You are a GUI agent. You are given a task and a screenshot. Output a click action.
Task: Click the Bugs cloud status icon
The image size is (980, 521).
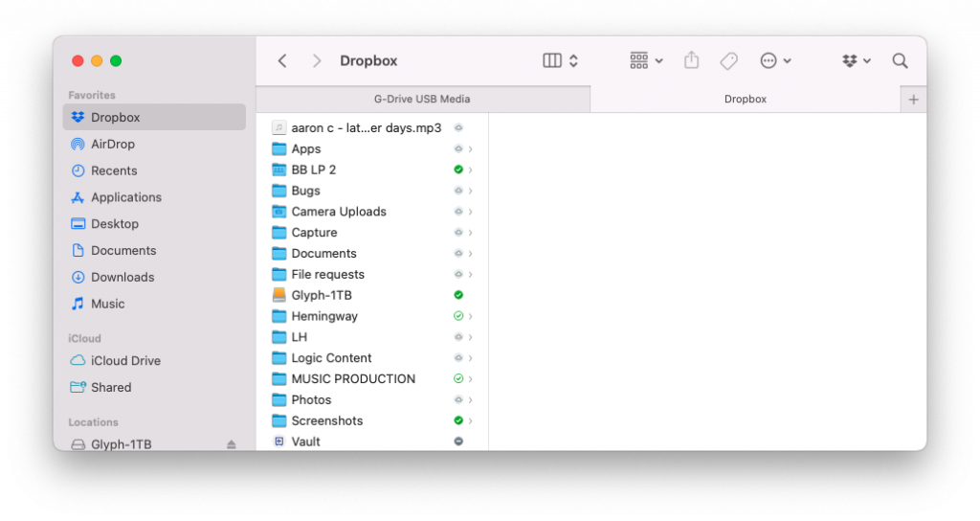(x=458, y=191)
